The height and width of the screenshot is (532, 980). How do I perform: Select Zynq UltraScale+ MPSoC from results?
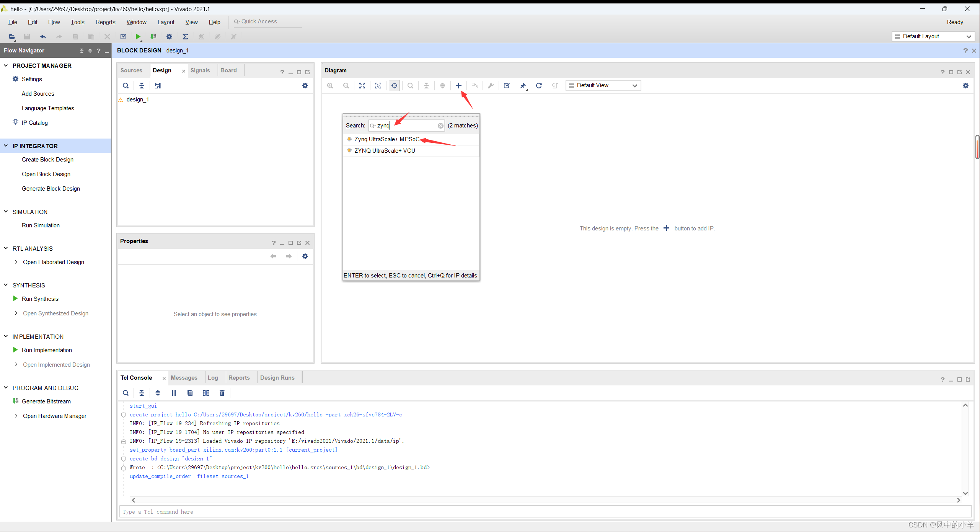(x=386, y=139)
